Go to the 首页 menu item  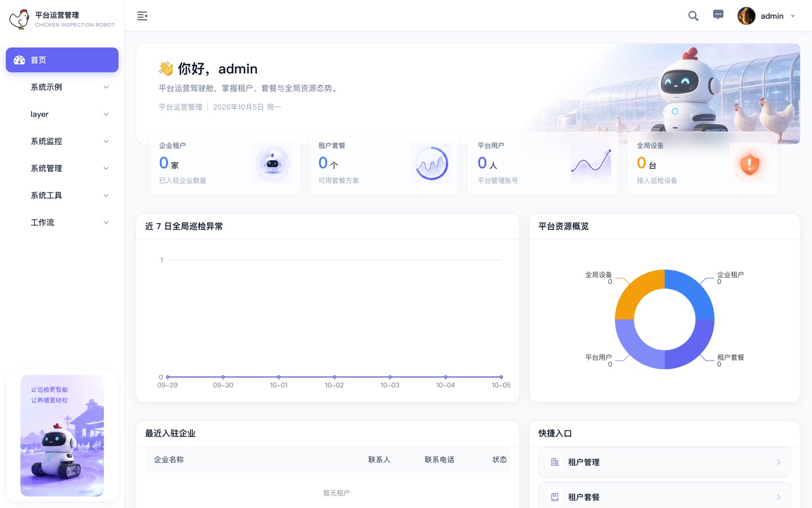point(62,60)
